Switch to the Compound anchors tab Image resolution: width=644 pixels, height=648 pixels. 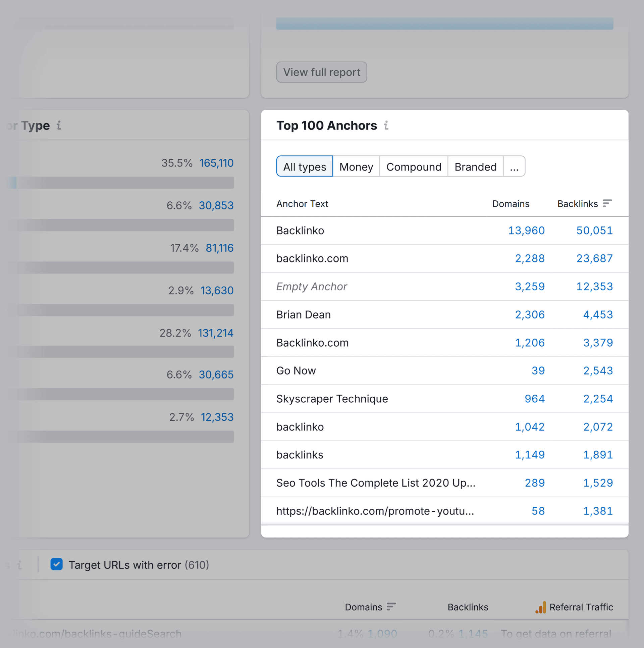[414, 167]
